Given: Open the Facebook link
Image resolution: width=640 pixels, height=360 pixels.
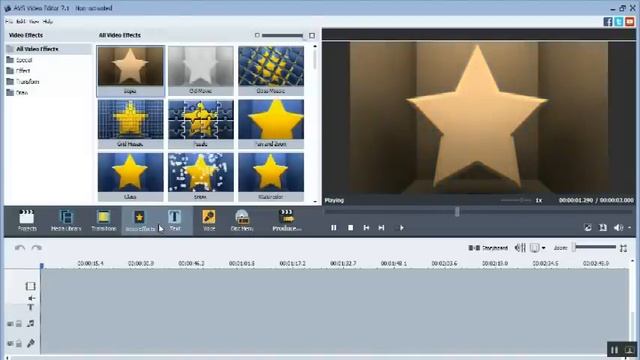Looking at the screenshot, I should (608, 22).
